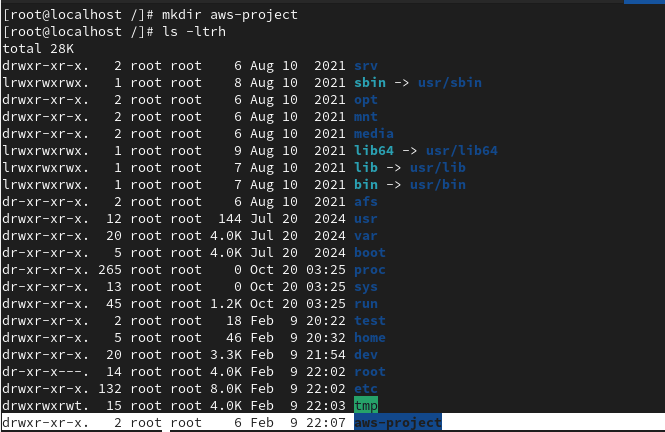Click the ls -ltrh command text

coord(194,32)
